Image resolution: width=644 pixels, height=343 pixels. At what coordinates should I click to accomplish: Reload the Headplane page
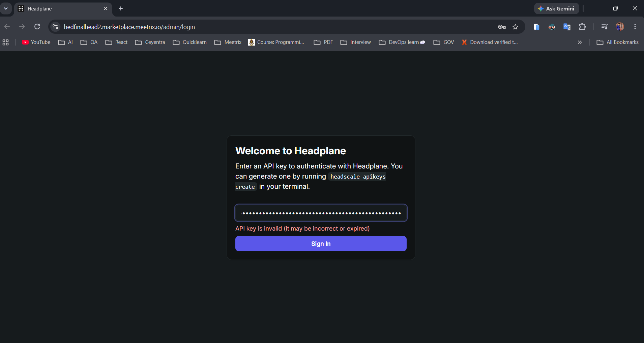click(37, 27)
